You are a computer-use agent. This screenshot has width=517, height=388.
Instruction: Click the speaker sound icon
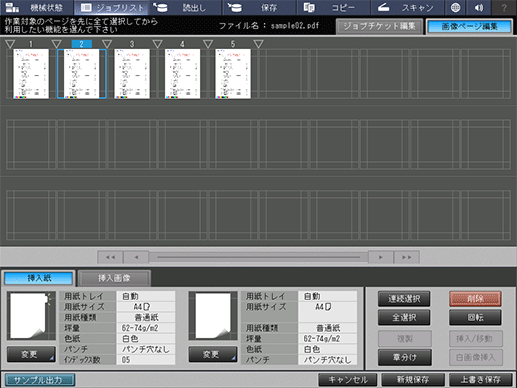(479, 8)
